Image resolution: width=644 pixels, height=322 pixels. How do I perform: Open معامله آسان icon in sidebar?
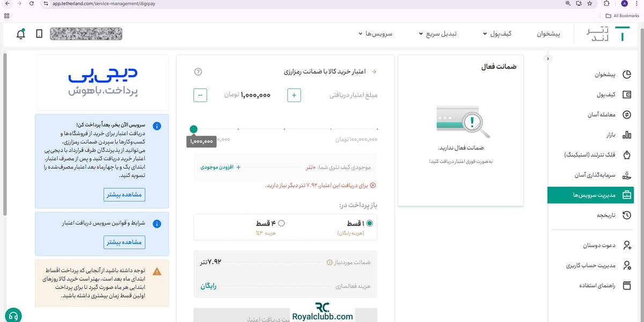coord(626,114)
